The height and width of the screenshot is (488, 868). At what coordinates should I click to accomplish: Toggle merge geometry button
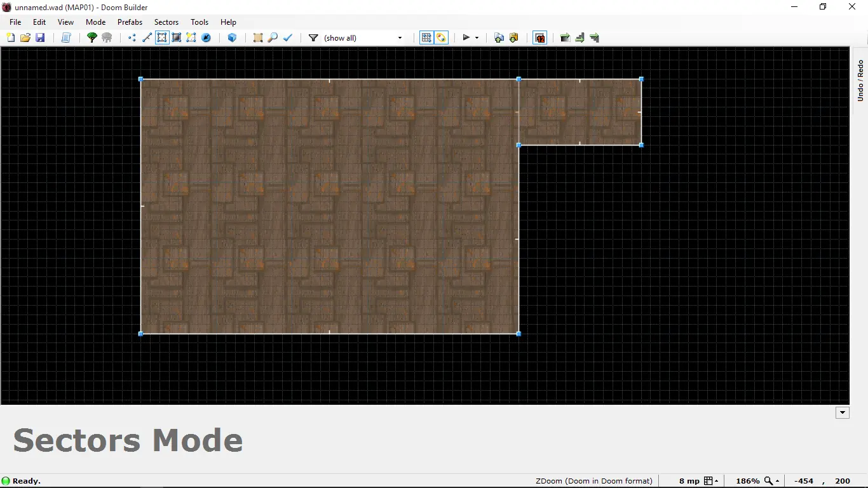point(442,38)
